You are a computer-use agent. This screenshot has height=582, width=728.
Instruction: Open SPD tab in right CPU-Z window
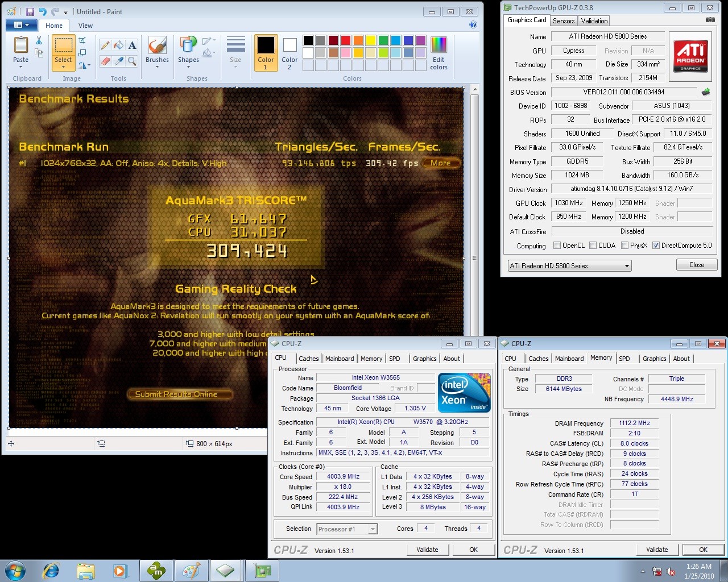pyautogui.click(x=624, y=359)
